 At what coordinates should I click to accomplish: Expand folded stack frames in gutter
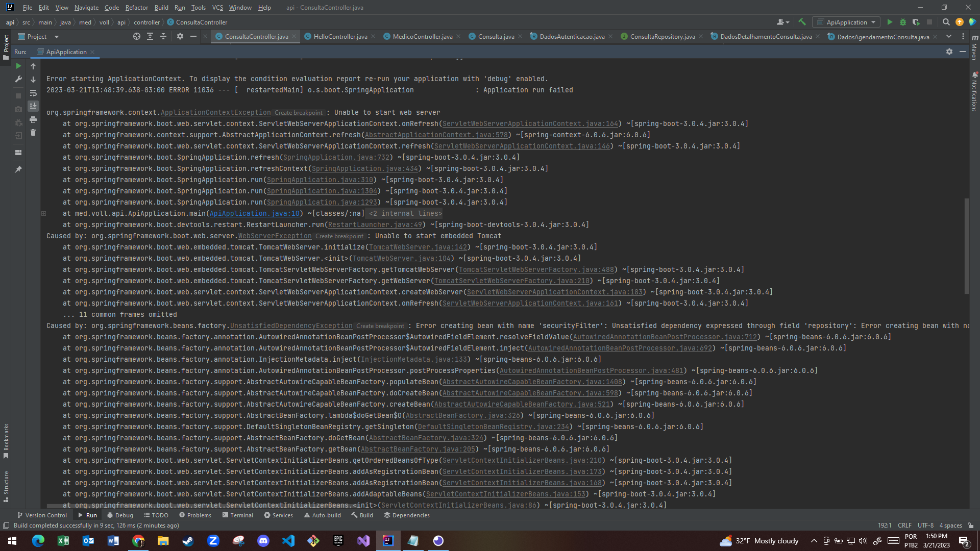[x=43, y=213]
